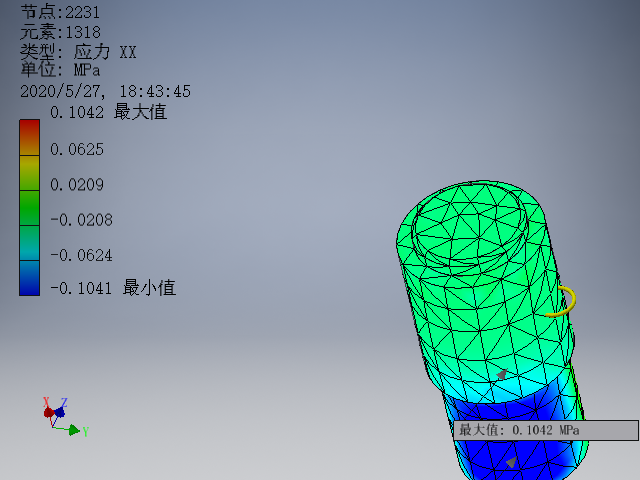This screenshot has width=640, height=480.
Task: Click the result type text 应力 XX
Action: [x=105, y=52]
